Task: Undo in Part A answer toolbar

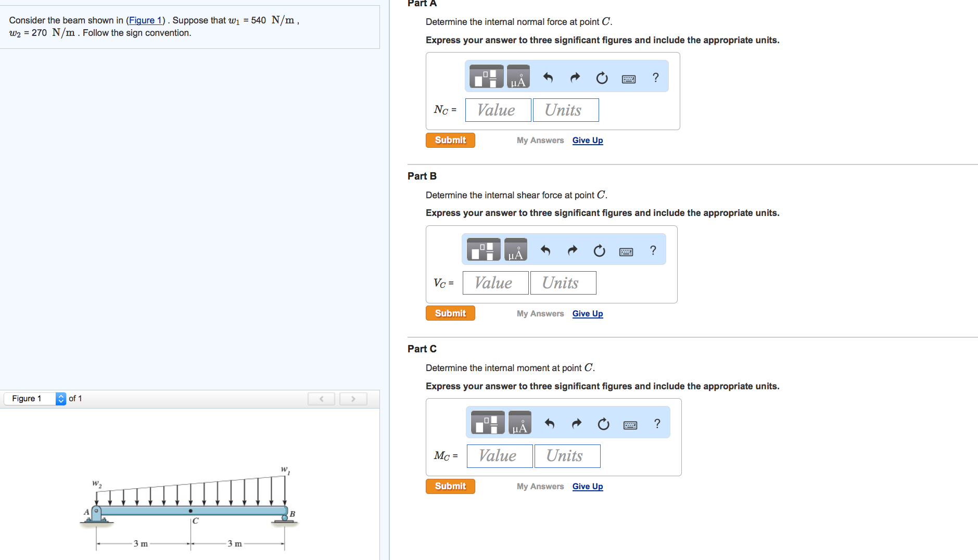Action: pyautogui.click(x=548, y=78)
